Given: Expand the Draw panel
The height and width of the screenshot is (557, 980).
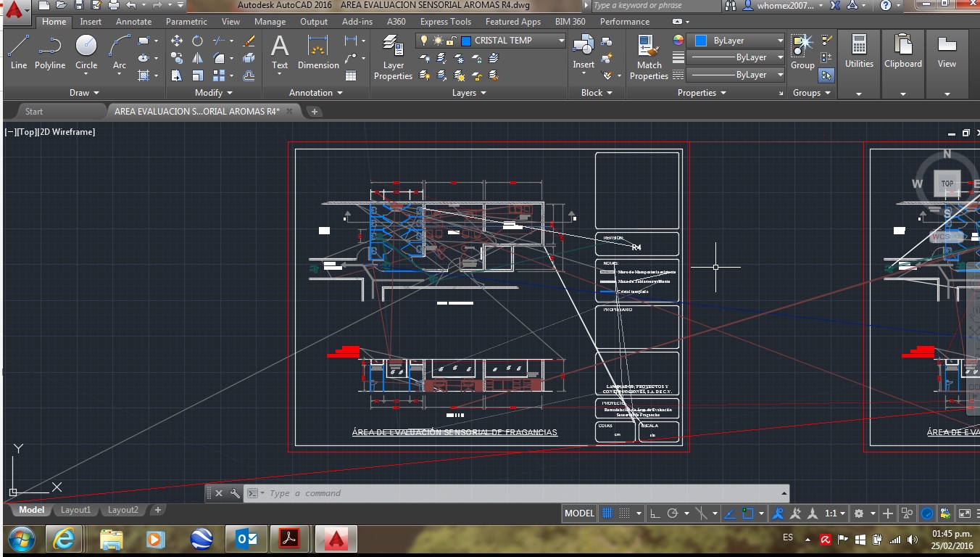Looking at the screenshot, I should 84,93.
